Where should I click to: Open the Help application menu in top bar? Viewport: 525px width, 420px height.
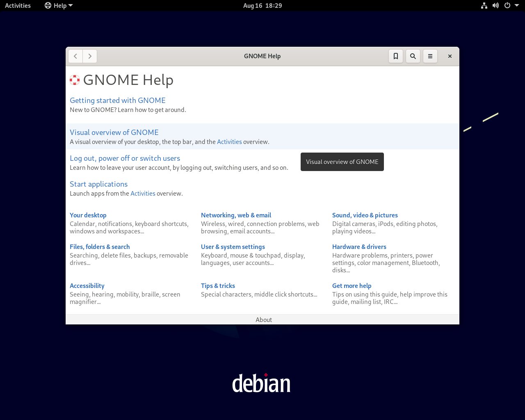pyautogui.click(x=59, y=6)
